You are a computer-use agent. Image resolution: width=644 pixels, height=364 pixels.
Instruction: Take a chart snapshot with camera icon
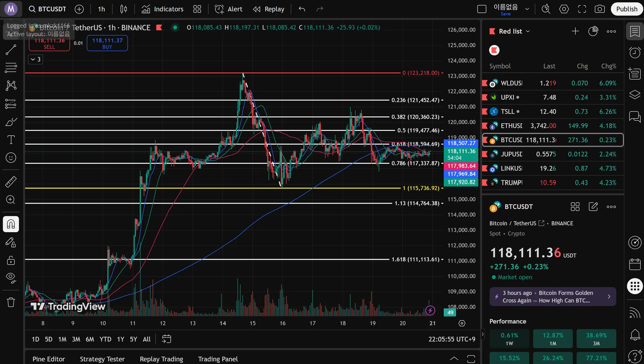(x=600, y=9)
